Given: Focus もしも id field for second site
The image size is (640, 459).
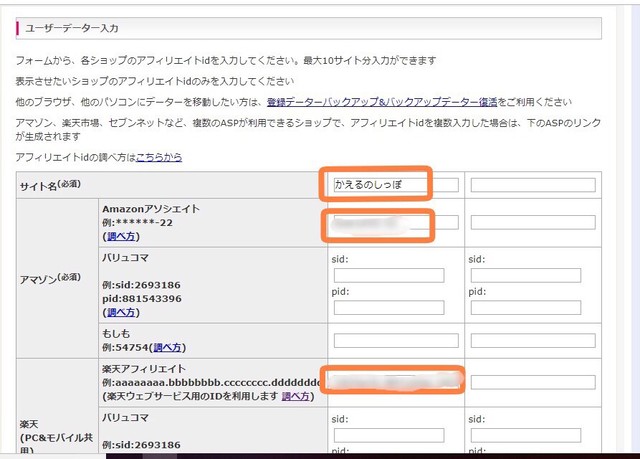Looking at the screenshot, I should [x=533, y=341].
